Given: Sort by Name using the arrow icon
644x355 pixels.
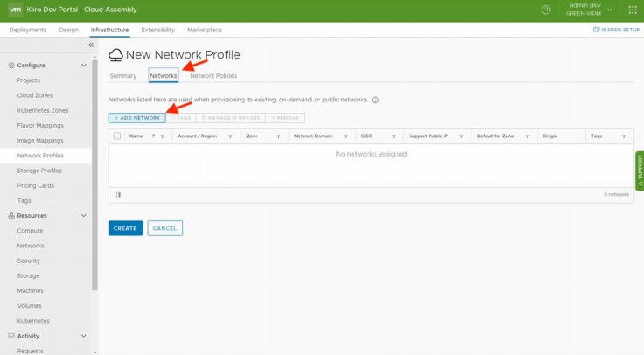Looking at the screenshot, I should point(154,136).
